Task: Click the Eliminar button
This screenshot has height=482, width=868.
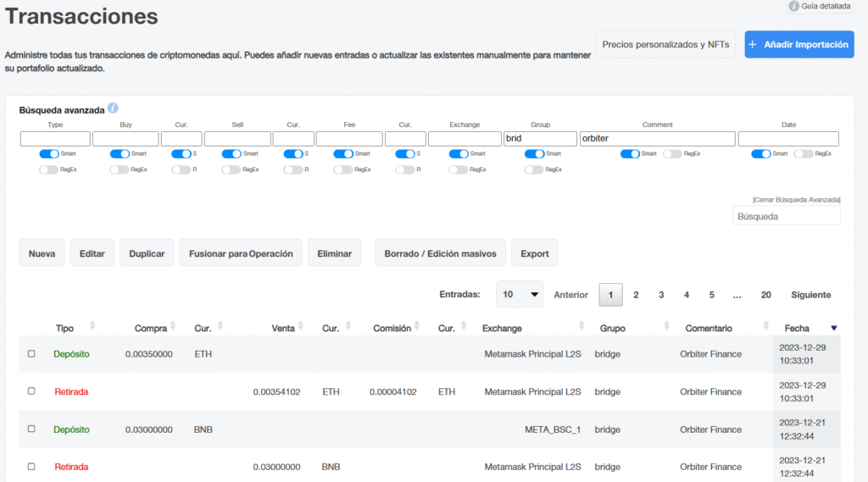Action: pyautogui.click(x=334, y=253)
